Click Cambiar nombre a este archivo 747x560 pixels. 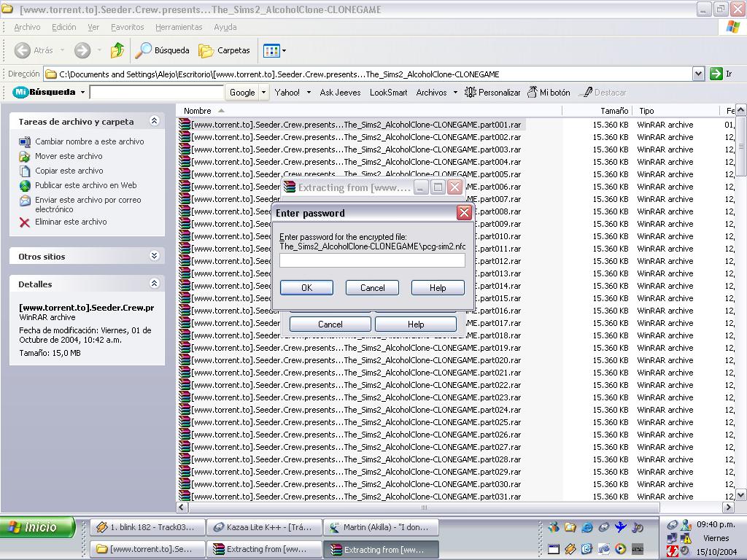coord(90,141)
